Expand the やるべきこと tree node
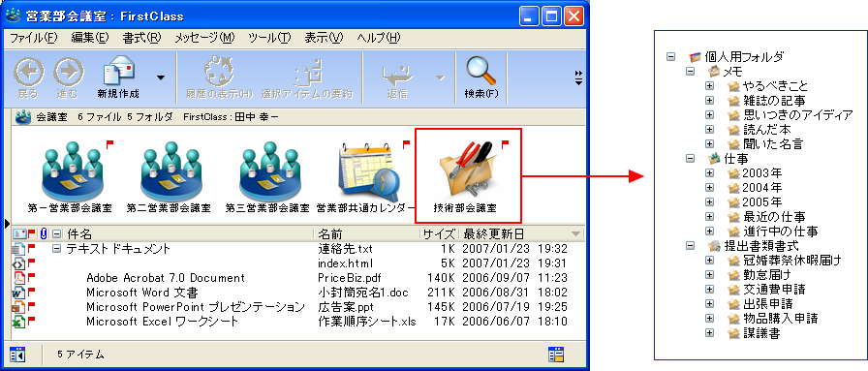Screen dimensions: 868x371 [708, 86]
